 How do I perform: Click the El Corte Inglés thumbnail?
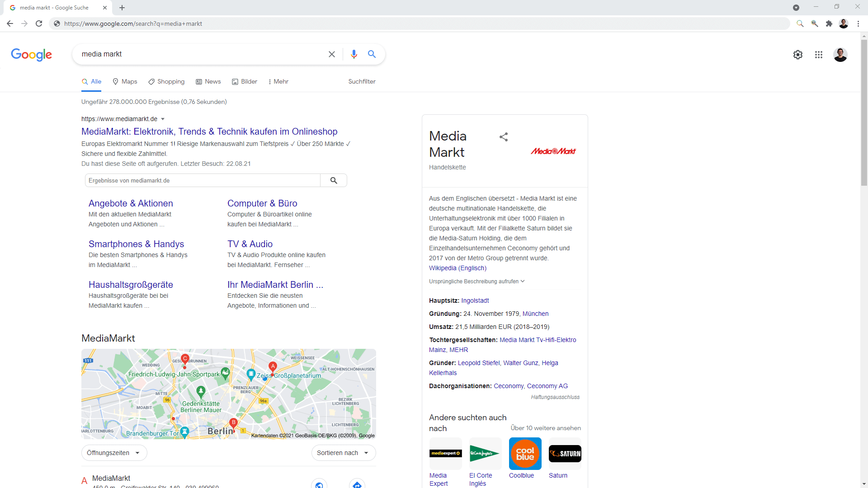485,453
